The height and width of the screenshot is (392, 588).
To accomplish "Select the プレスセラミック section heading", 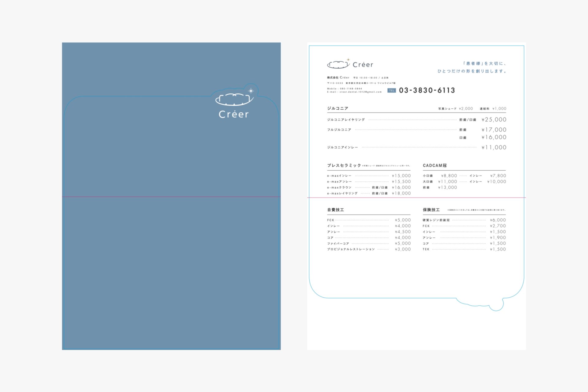I will pyautogui.click(x=344, y=165).
